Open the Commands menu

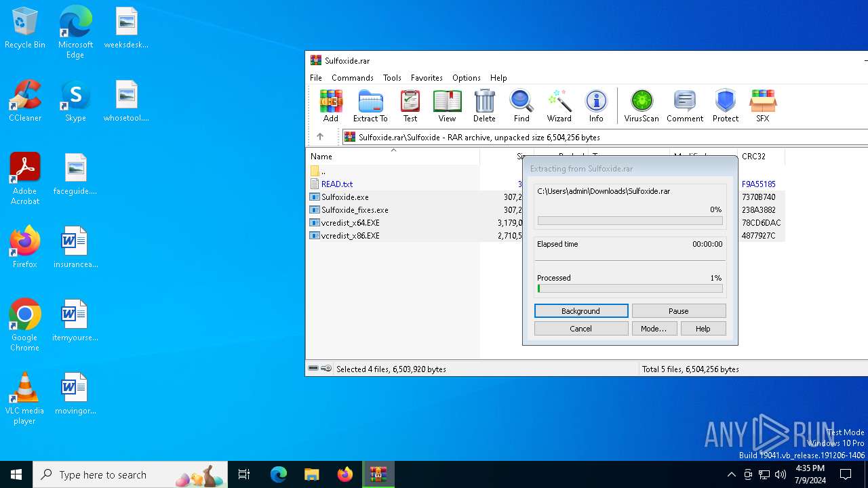(353, 78)
